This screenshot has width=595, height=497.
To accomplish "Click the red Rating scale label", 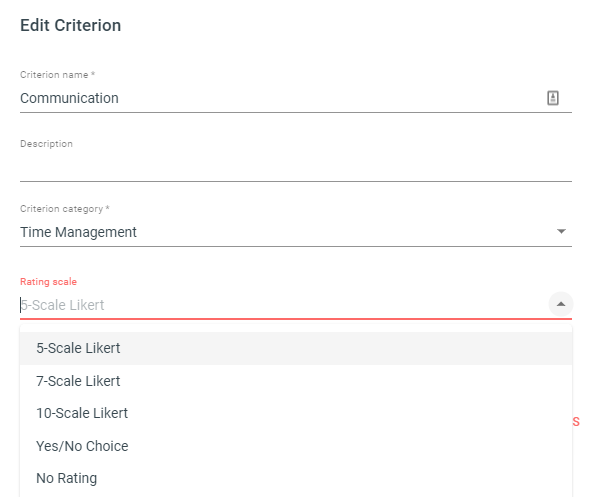I will click(x=49, y=282).
